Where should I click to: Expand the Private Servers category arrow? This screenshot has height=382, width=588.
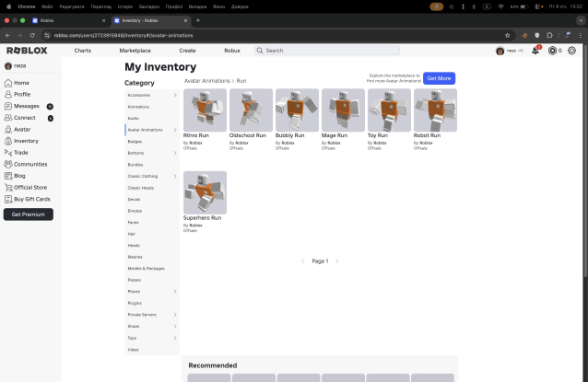175,315
